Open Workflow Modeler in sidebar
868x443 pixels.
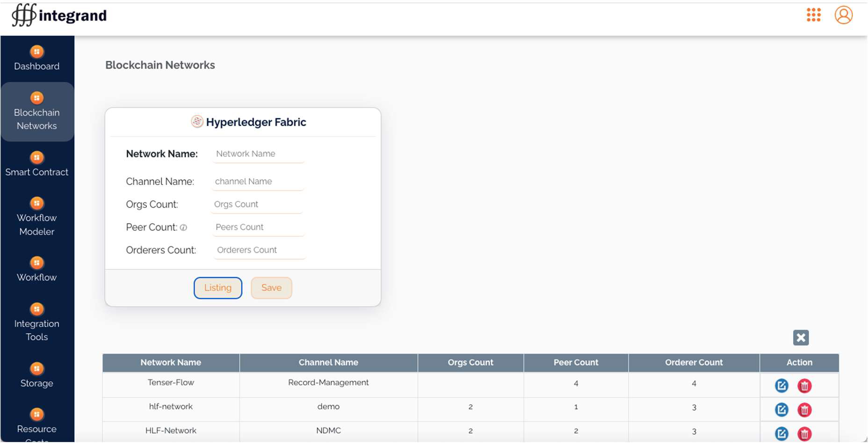(x=36, y=217)
